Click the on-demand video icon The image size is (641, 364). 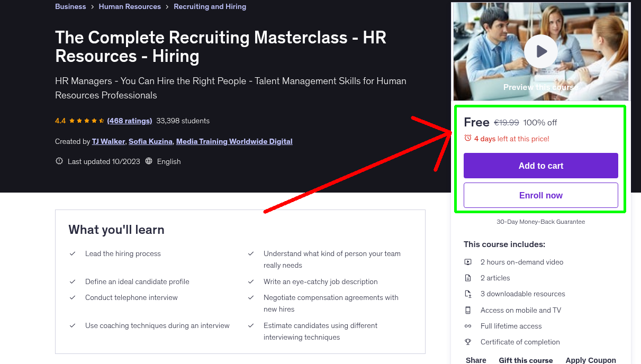tap(468, 262)
